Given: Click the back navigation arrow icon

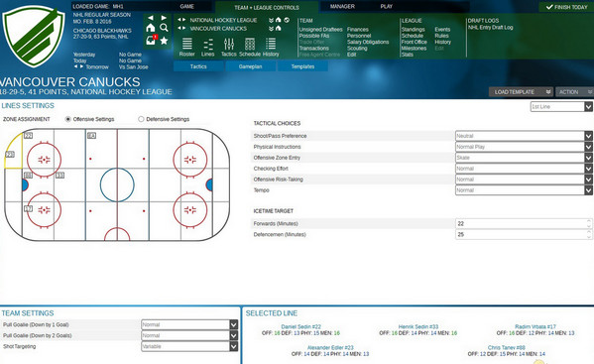Looking at the screenshot, I should point(151,18).
